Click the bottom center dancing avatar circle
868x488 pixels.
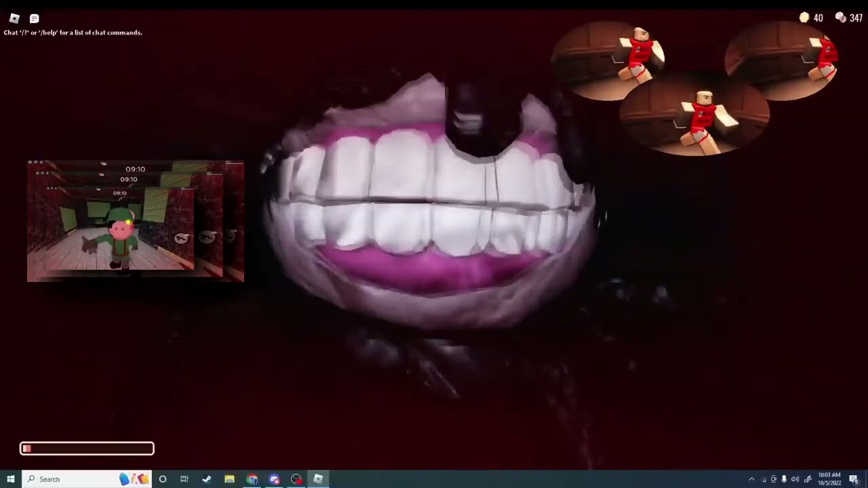pos(694,116)
